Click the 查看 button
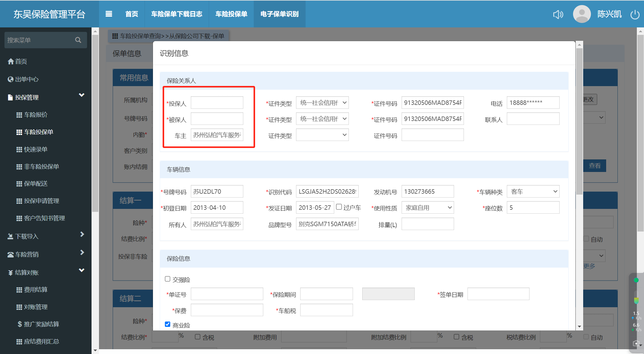Image resolution: width=644 pixels, height=354 pixels. 595,166
